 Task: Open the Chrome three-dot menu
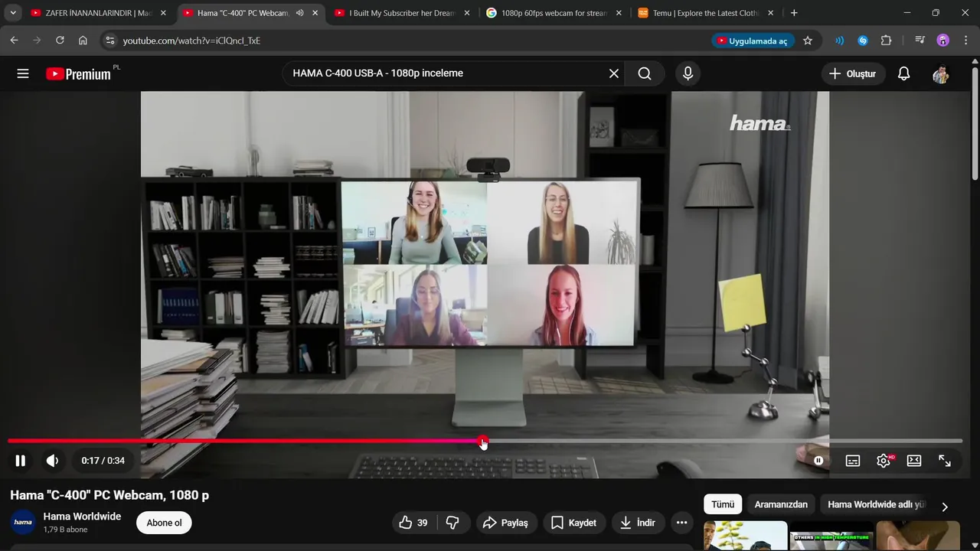965,41
